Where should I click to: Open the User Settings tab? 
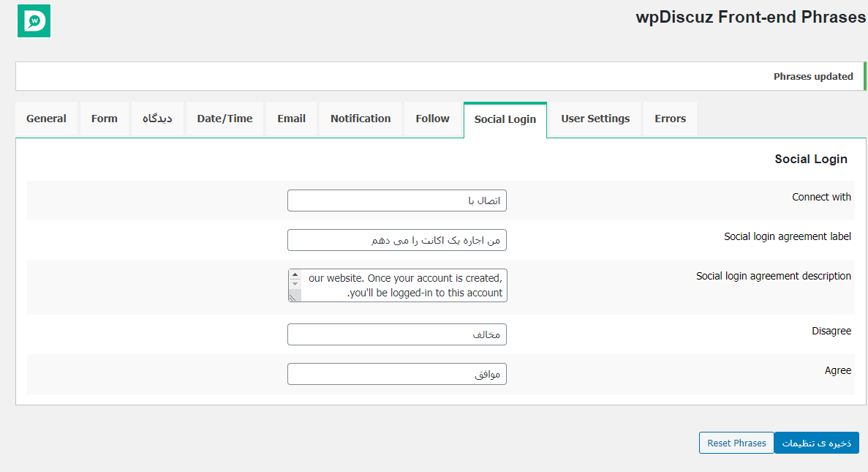point(595,119)
